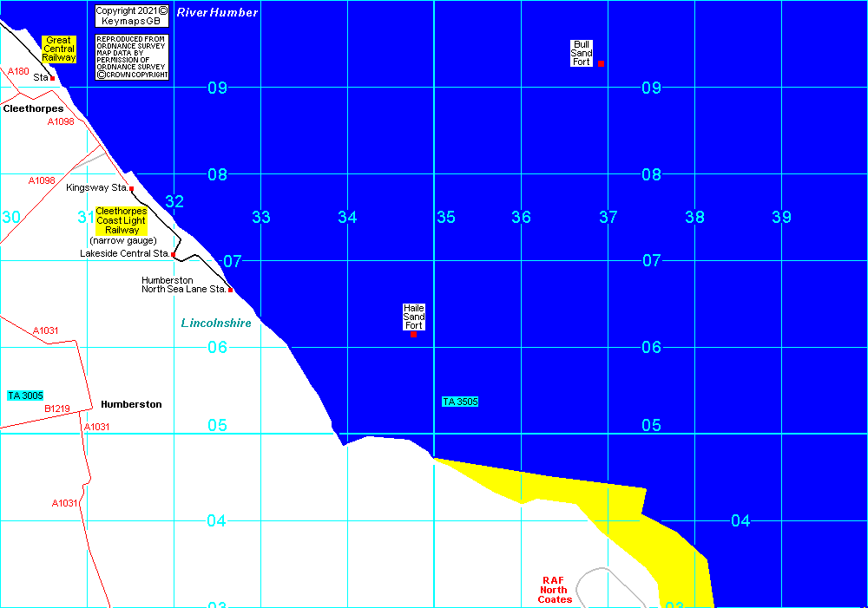
Task: Click the Haile Sand Fort red marker
Action: [414, 334]
